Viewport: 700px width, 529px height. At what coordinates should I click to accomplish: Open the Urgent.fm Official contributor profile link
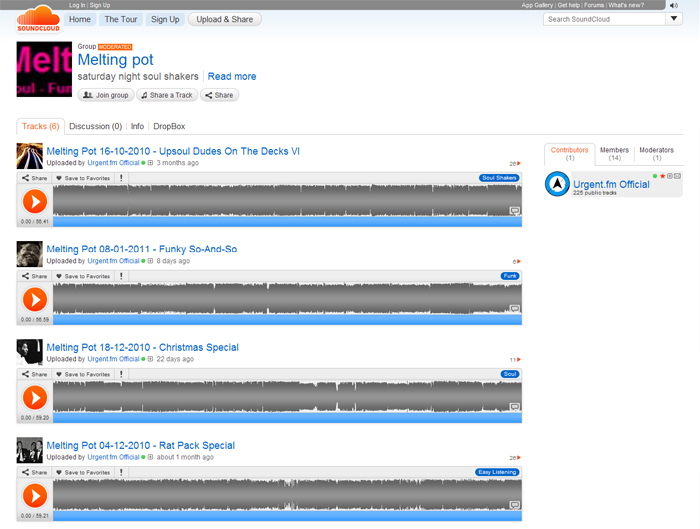(611, 184)
